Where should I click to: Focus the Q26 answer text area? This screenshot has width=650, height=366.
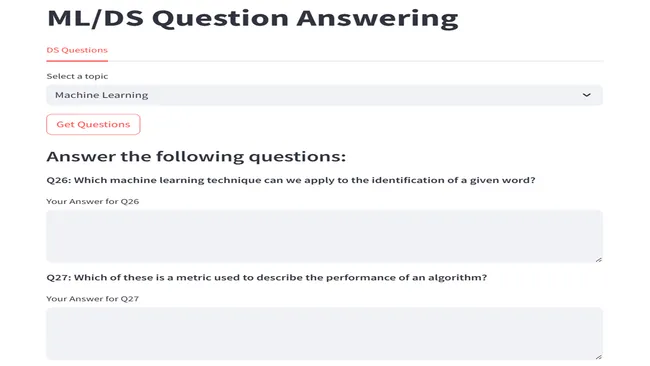324,236
